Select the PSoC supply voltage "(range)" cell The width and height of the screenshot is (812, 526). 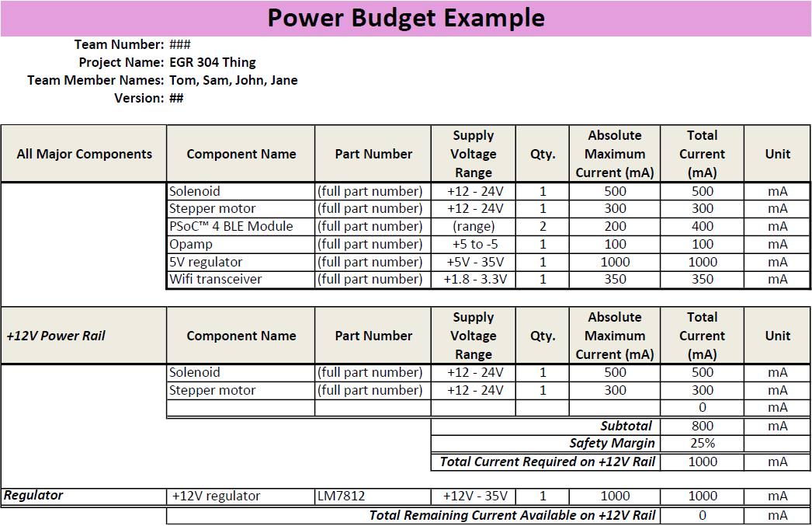pos(473,226)
